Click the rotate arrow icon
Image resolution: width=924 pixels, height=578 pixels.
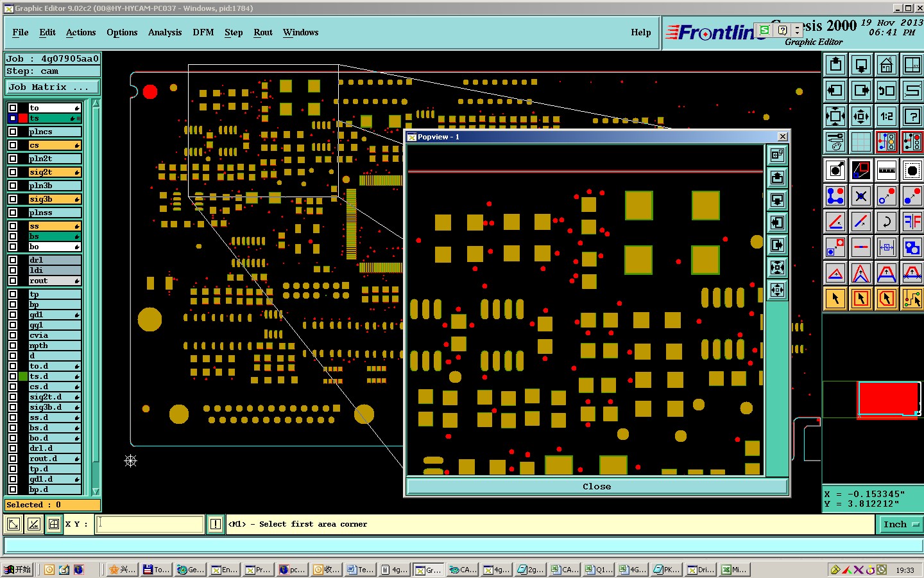coord(887,222)
